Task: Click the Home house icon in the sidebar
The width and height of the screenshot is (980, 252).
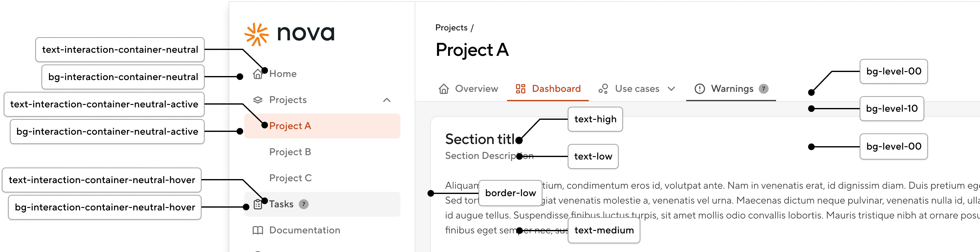Action: point(258,74)
